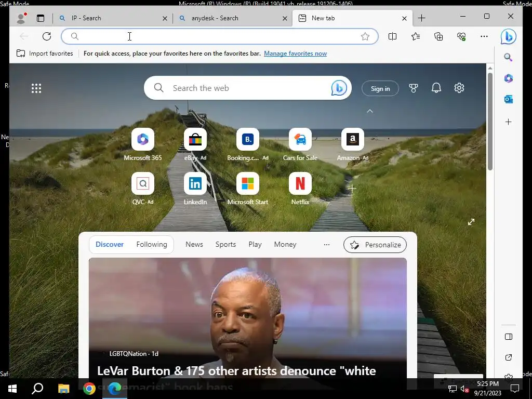Open QVC quick link tile
Viewport: 532px width, 399px height.
click(143, 183)
